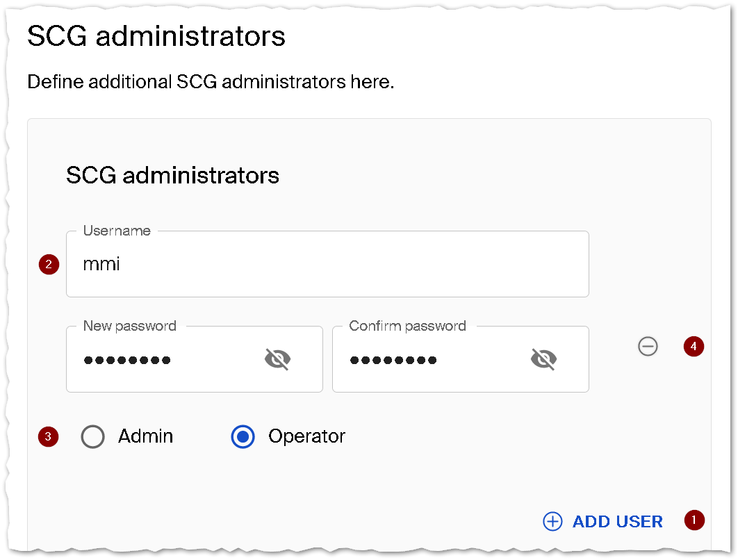Click the "mmi" username text
738x560 pixels.
point(101,265)
